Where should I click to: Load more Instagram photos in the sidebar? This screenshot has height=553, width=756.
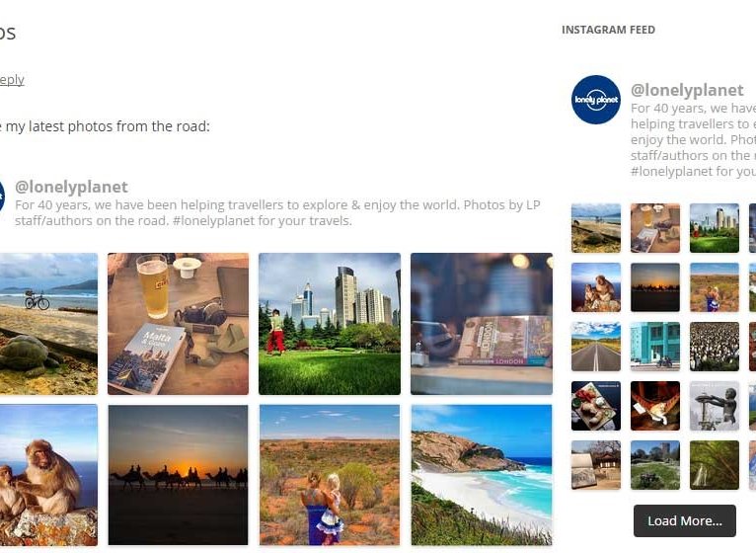pyautogui.click(x=685, y=520)
